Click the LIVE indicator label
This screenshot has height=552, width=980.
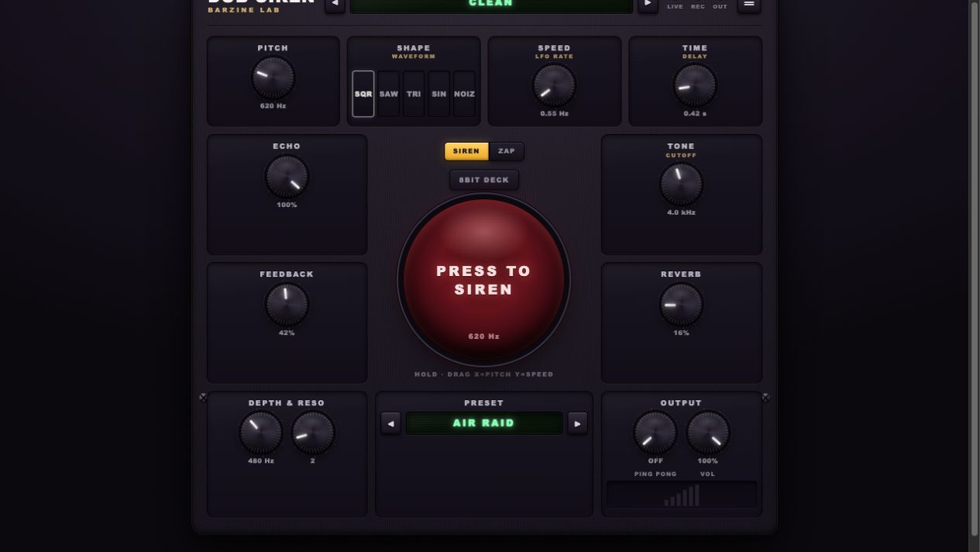pyautogui.click(x=676, y=7)
